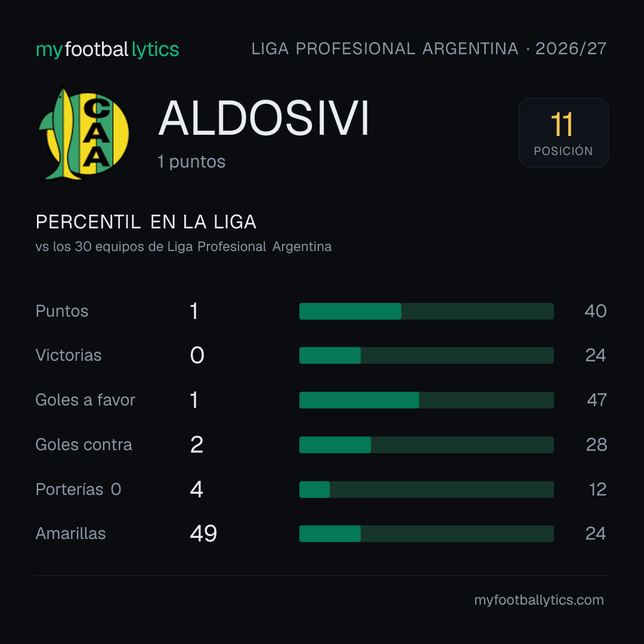Click the Aldosivi club crest logo

(84, 134)
